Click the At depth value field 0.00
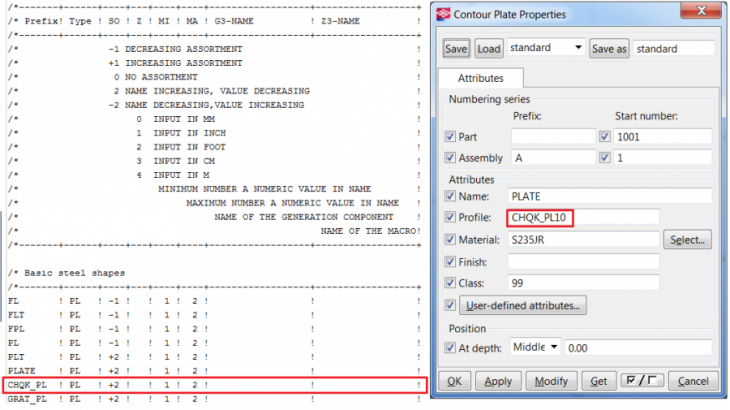 (638, 348)
